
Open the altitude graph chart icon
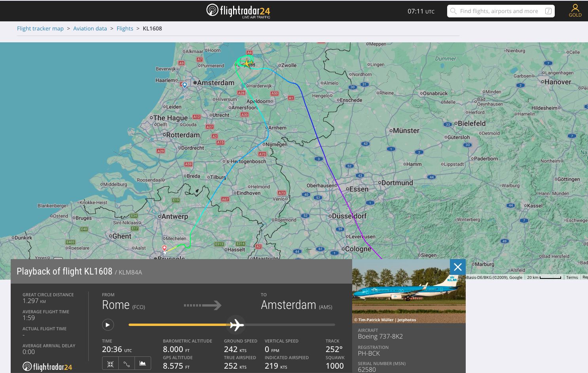[x=143, y=364]
